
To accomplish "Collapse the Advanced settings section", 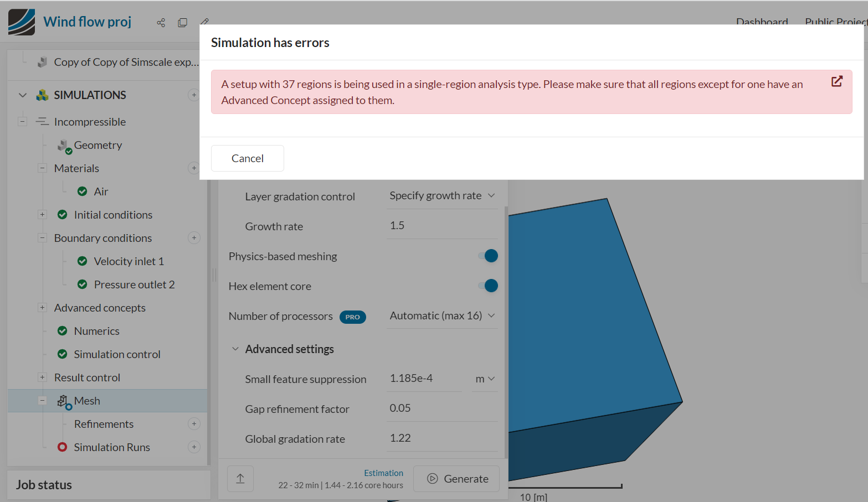I will (235, 349).
